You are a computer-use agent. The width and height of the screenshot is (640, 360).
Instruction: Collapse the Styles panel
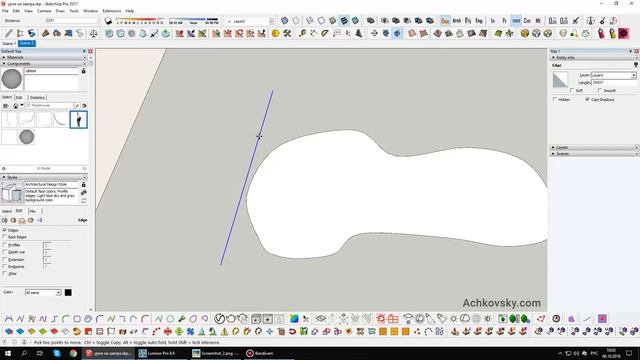click(x=44, y=177)
